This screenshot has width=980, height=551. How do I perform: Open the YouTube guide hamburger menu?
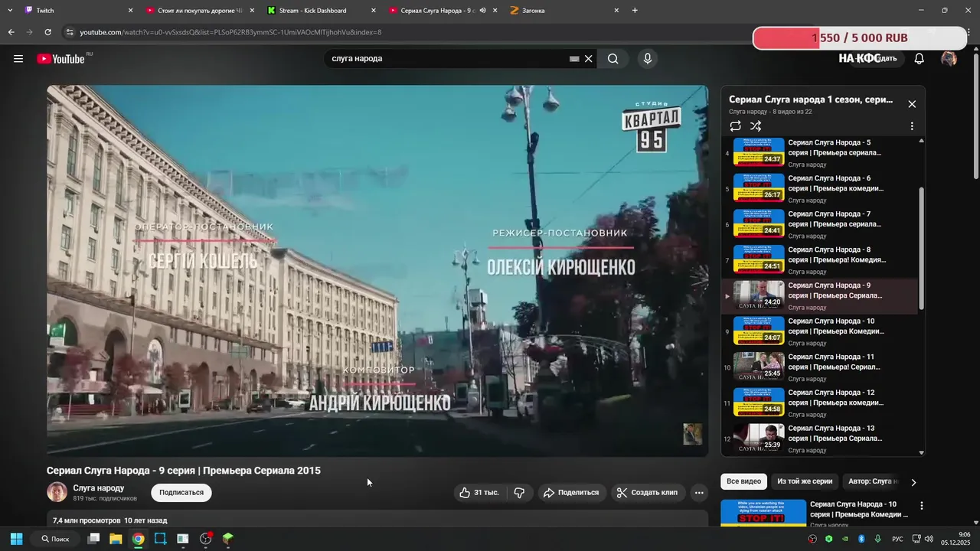coord(18,59)
